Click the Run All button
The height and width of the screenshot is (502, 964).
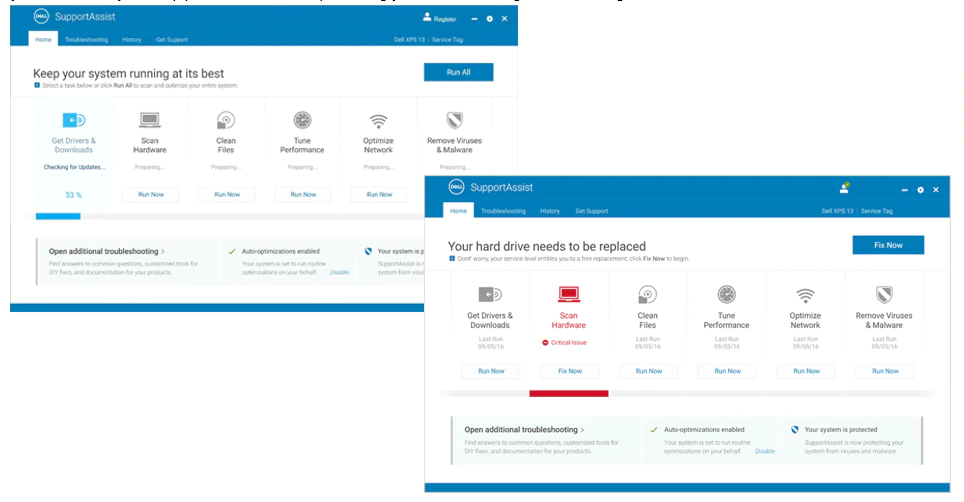[458, 72]
